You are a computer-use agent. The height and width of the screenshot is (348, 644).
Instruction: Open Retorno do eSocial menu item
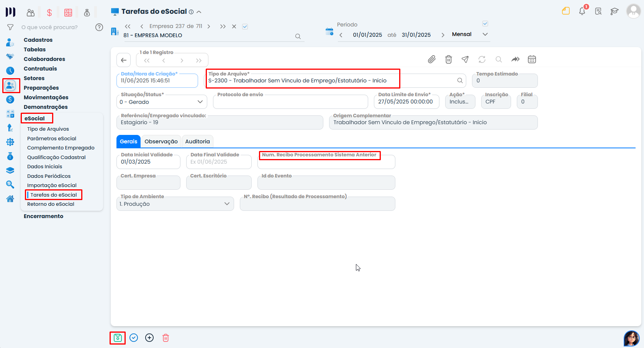[x=51, y=204]
